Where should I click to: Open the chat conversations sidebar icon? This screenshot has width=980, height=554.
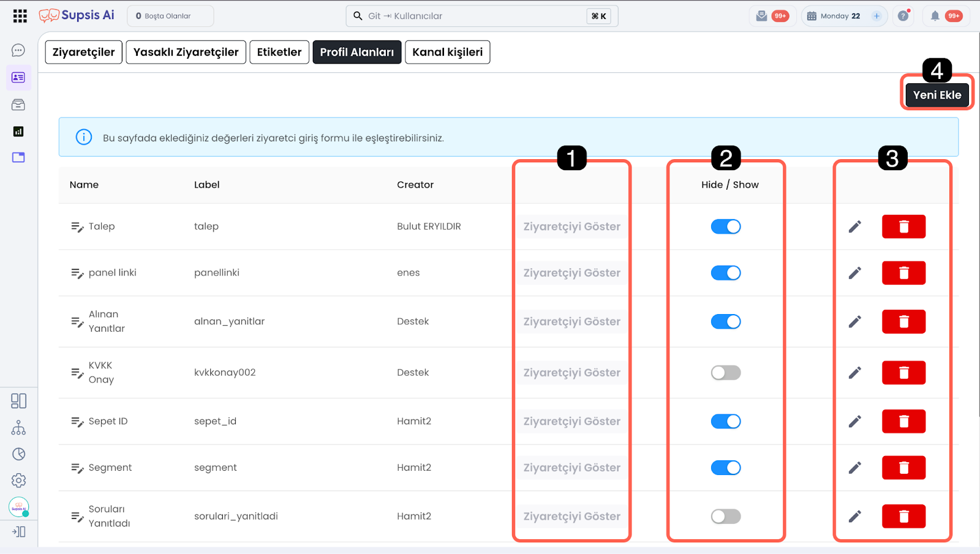pos(18,50)
